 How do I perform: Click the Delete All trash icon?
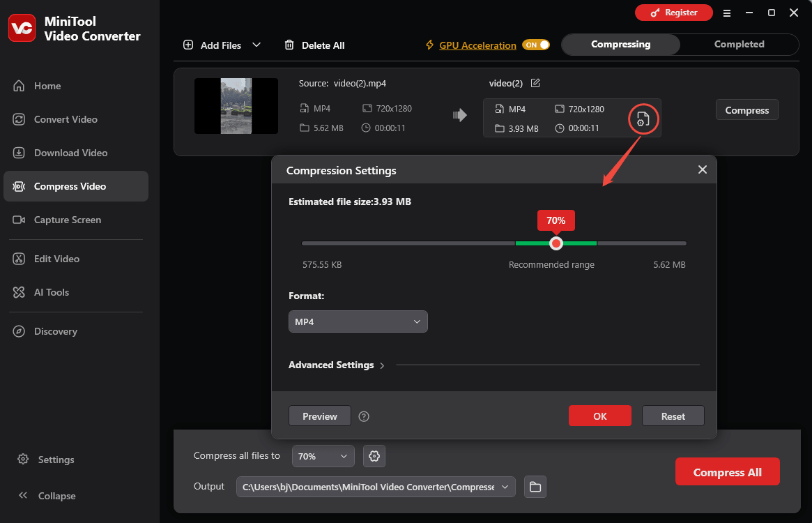289,45
